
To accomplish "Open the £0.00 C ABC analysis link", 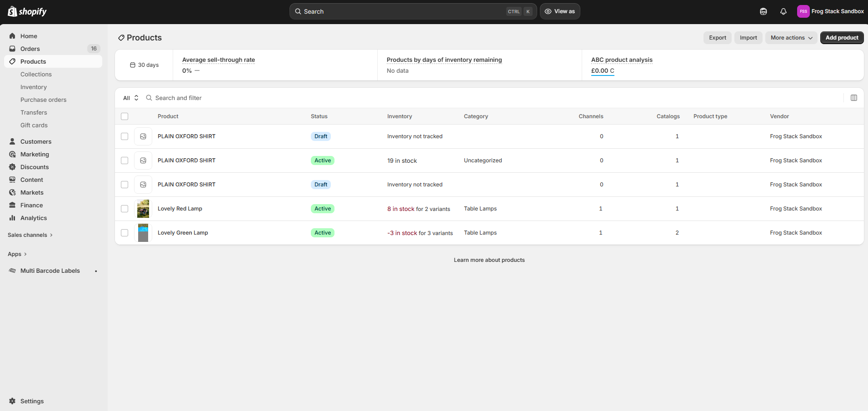I will (x=603, y=70).
